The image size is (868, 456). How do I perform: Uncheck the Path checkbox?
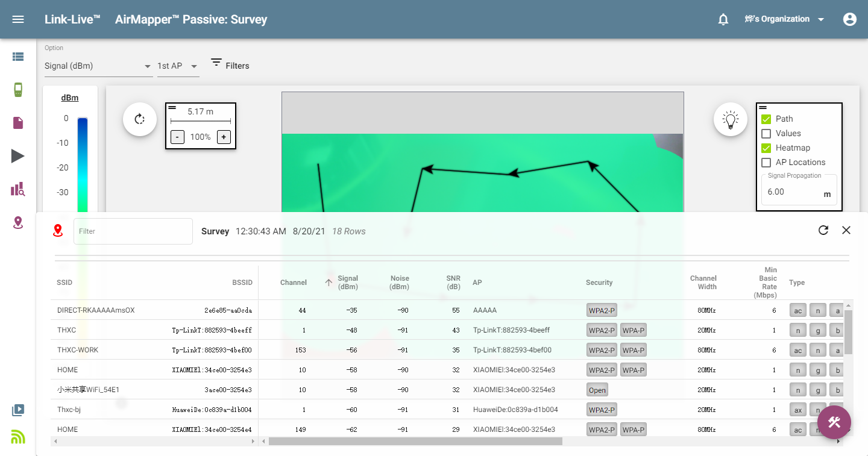(766, 119)
